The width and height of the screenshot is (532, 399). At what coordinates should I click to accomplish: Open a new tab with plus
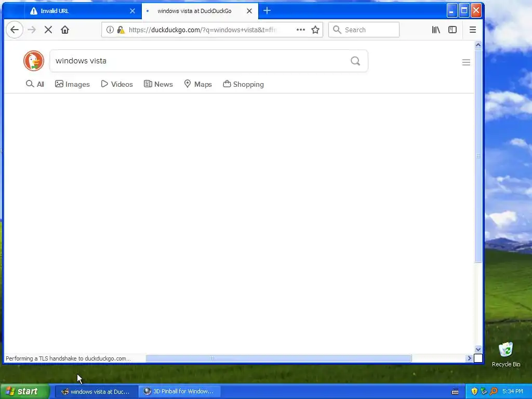pyautogui.click(x=267, y=11)
